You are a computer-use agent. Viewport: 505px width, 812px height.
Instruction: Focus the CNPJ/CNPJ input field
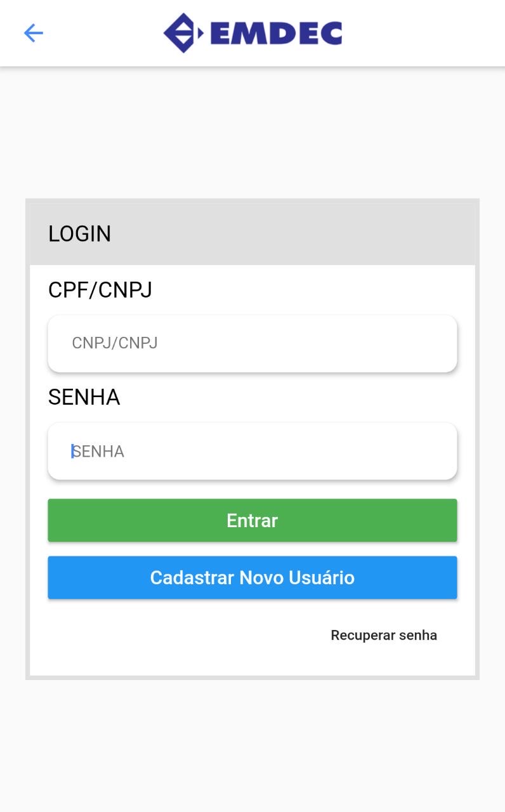pyautogui.click(x=252, y=343)
